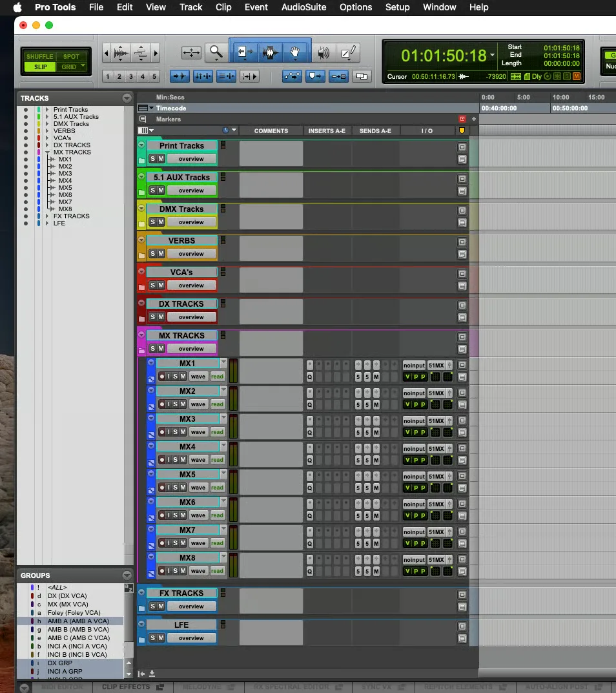Open TRACKS list dropdown menu
This screenshot has width=616, height=693.
(x=127, y=98)
